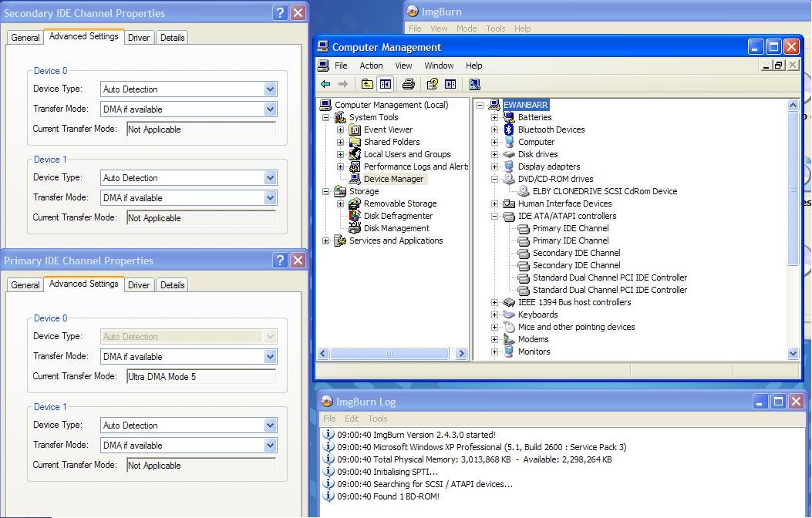
Task: Click the Print toolbar icon
Action: coord(409,84)
